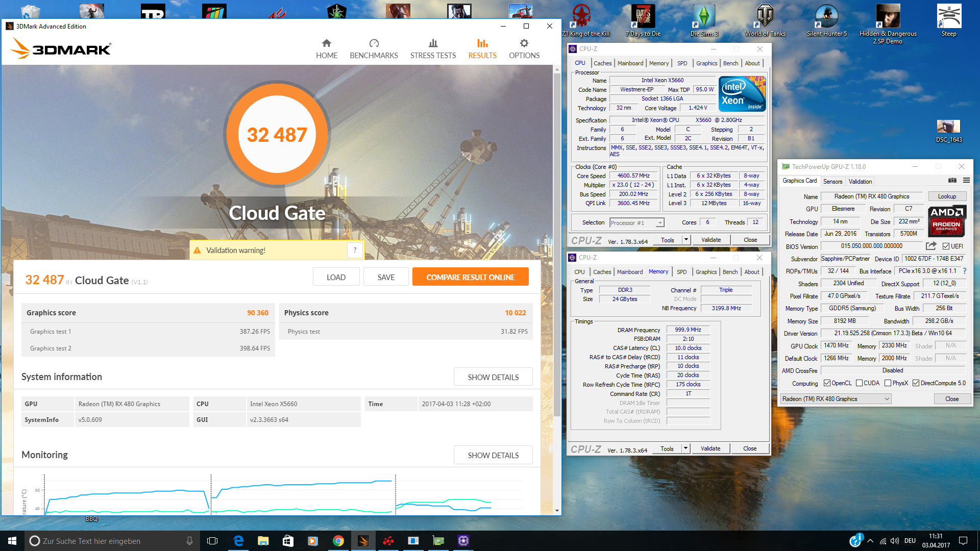The height and width of the screenshot is (551, 980).
Task: Toggle UEFI checkbox in GPU-Z
Action: (x=946, y=246)
